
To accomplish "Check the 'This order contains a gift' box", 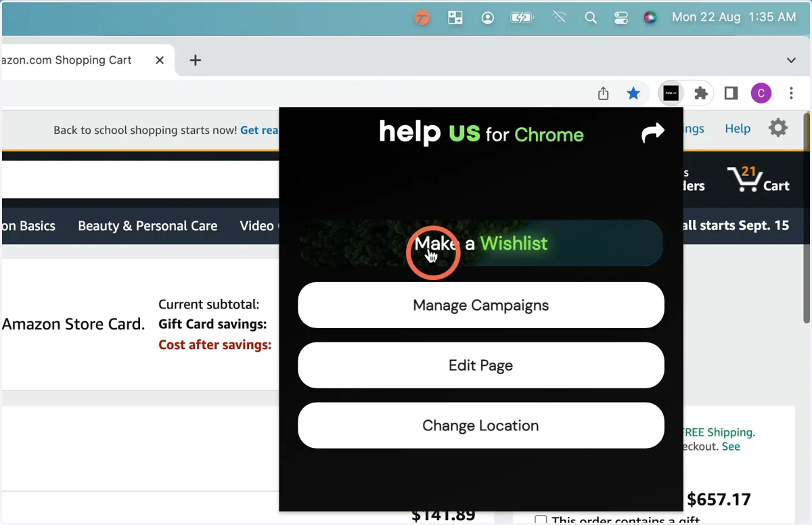I will [x=541, y=520].
